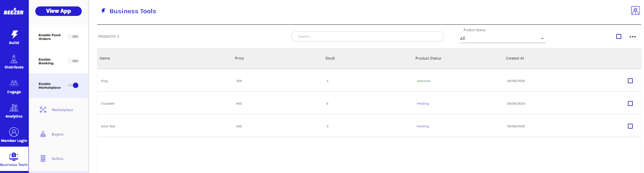Open the three-dot more options menu
The image size is (644, 173).
(632, 37)
